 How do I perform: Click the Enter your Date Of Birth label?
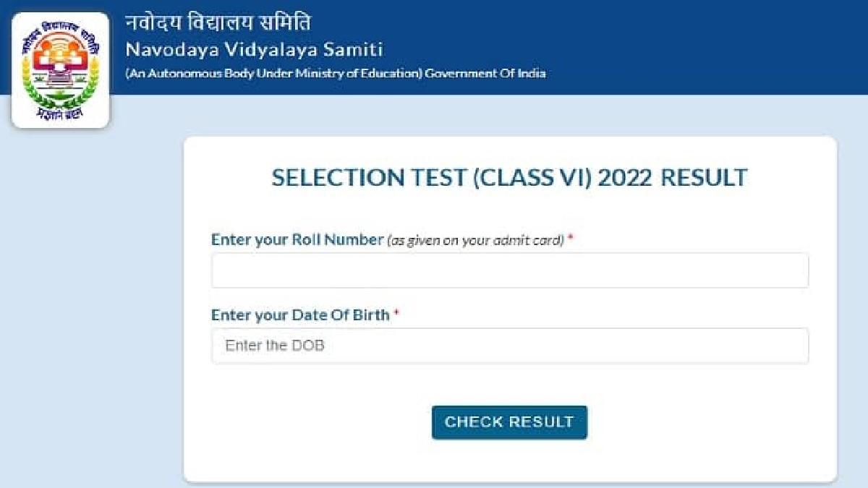pos(299,312)
